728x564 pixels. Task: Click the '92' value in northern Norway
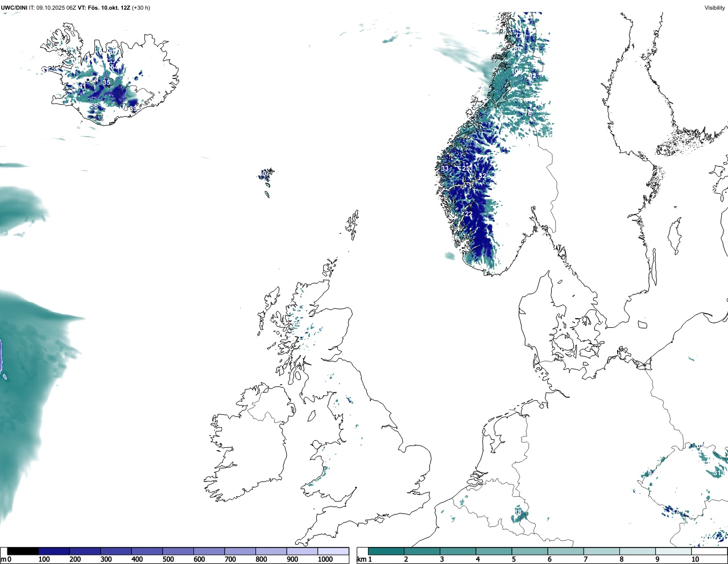coord(532,76)
